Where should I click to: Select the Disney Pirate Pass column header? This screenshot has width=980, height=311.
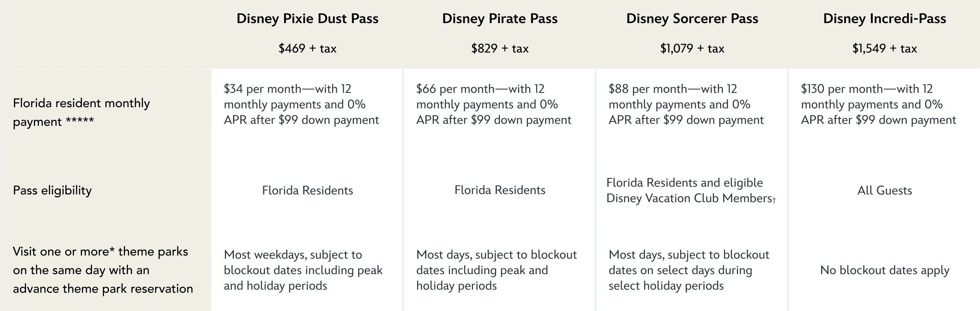[499, 19]
